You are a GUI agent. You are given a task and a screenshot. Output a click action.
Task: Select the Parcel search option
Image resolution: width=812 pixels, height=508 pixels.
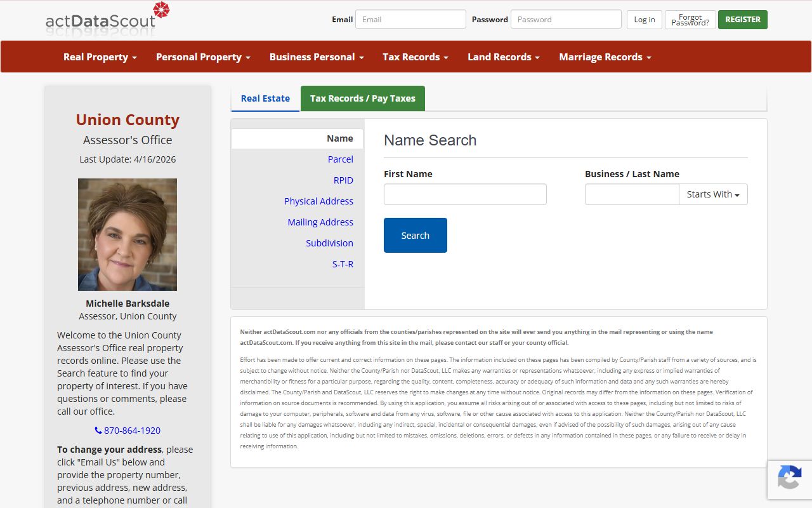click(x=341, y=159)
